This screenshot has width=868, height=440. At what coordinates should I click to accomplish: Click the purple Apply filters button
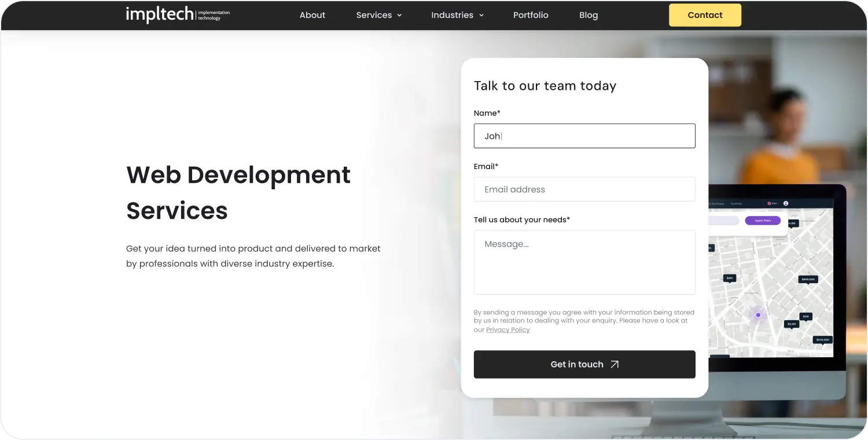coord(762,221)
